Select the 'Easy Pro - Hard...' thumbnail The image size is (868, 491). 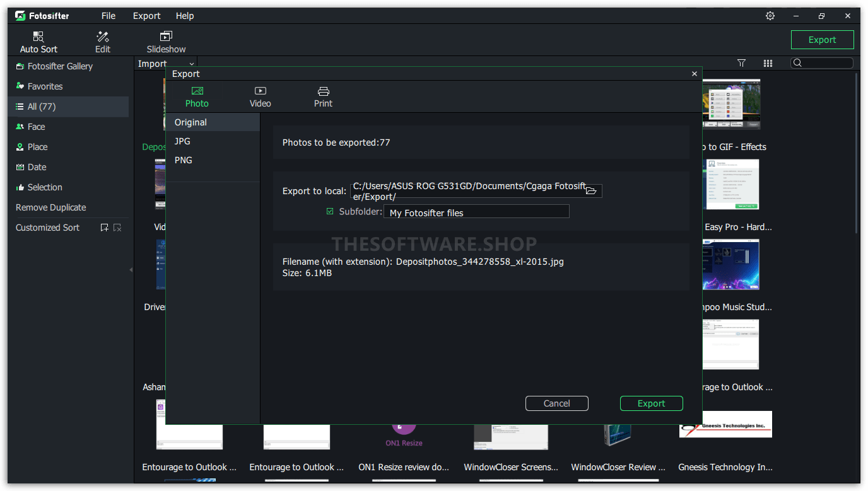(x=731, y=184)
